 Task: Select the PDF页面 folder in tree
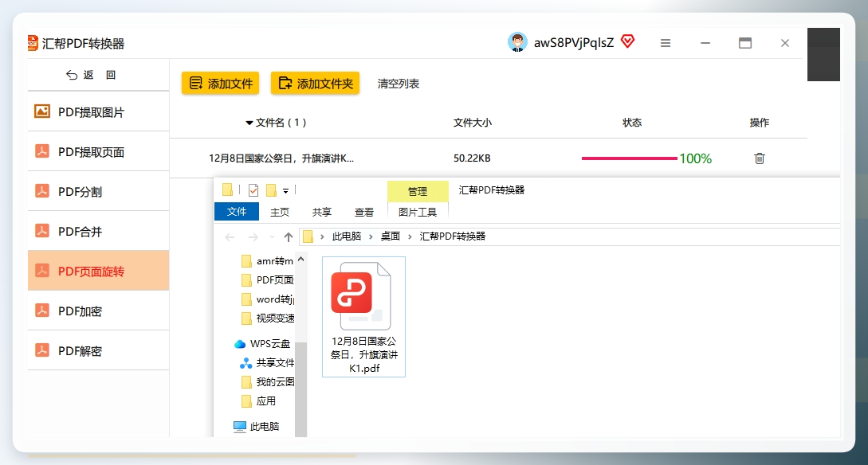click(x=268, y=279)
